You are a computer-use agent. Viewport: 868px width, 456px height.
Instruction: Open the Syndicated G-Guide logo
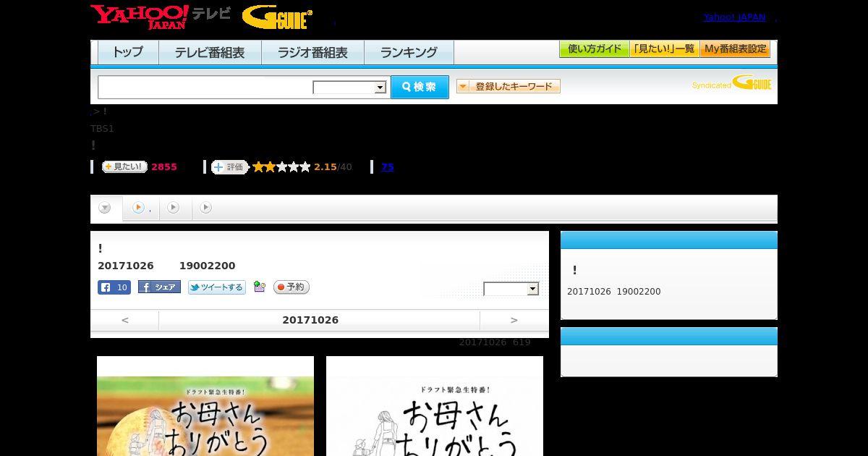click(x=731, y=83)
